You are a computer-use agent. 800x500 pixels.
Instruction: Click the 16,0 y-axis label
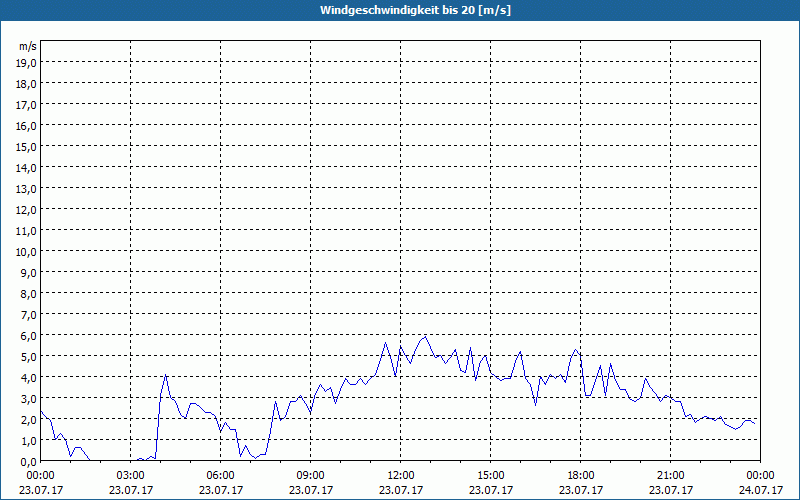point(28,126)
